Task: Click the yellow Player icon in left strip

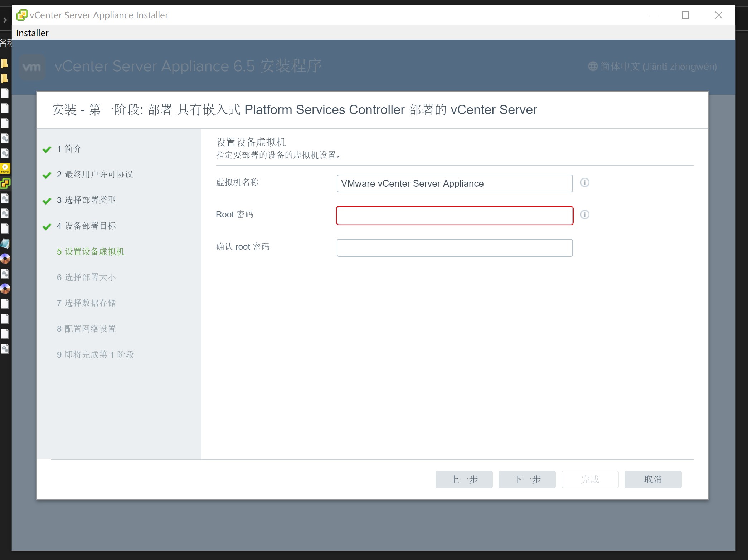Action: 5,168
